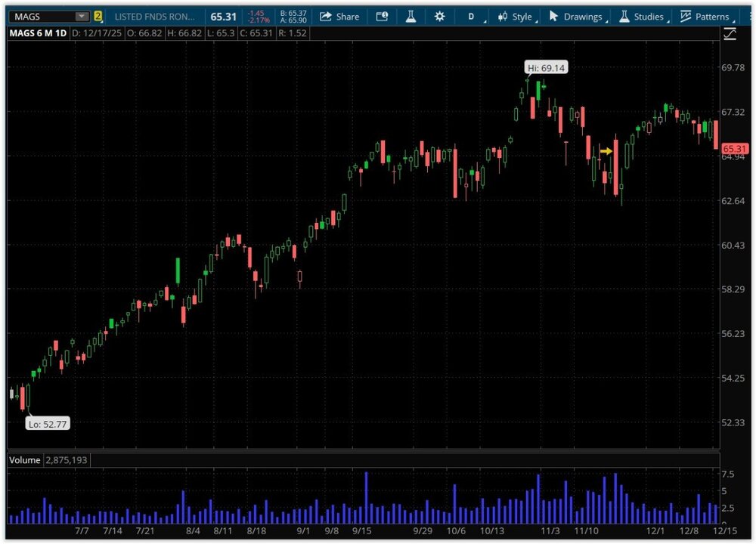Screen dimensions: 756x544
Task: Open the Drawings tool menu
Action: pos(576,17)
